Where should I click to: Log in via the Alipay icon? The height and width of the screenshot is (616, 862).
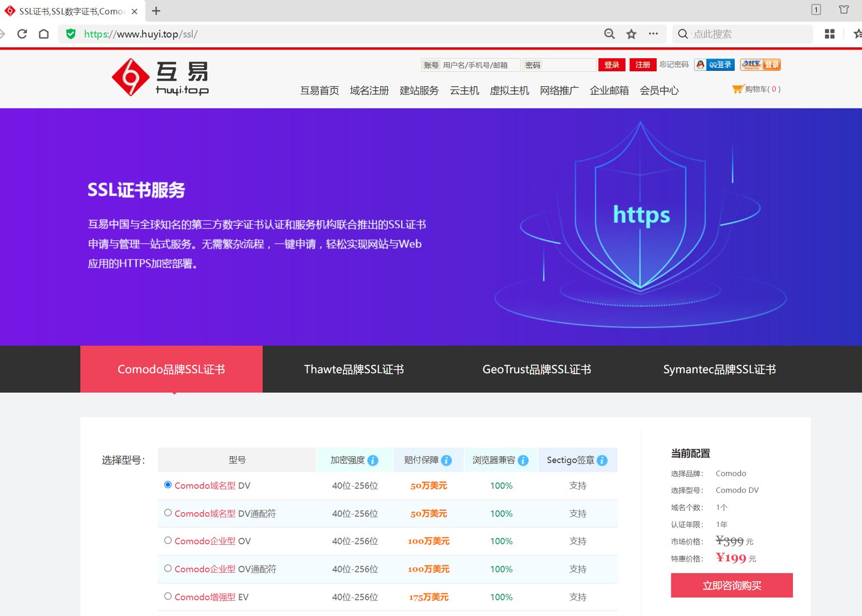[x=760, y=64]
